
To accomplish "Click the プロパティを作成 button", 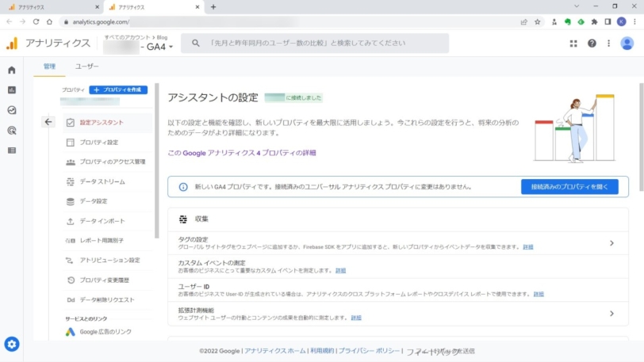I will coord(118,90).
